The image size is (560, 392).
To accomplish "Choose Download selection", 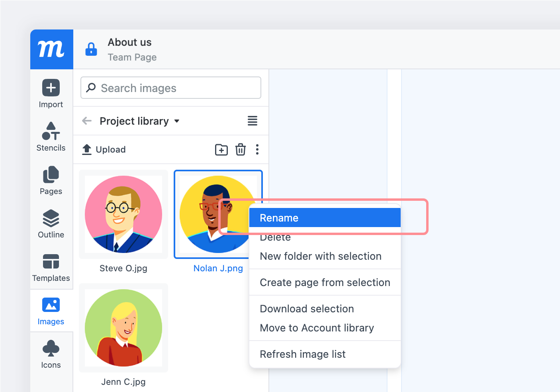I will click(x=325, y=309).
